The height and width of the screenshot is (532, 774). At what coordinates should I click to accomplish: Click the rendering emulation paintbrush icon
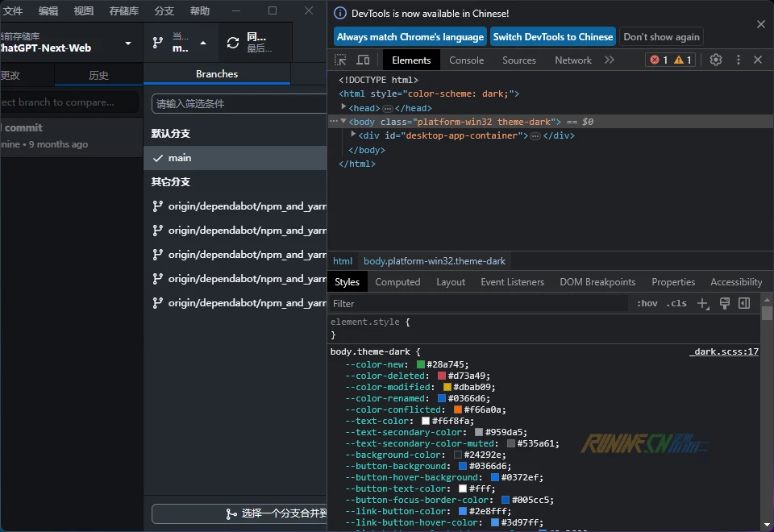724,304
